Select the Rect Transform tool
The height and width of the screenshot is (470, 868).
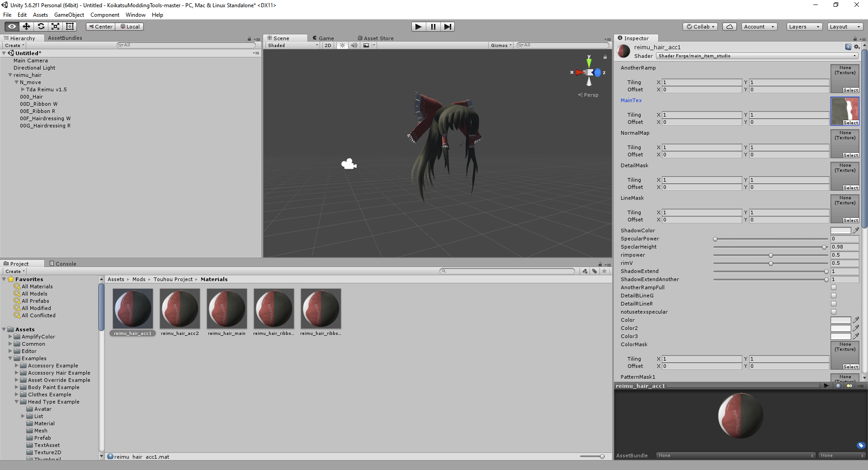click(70, 26)
